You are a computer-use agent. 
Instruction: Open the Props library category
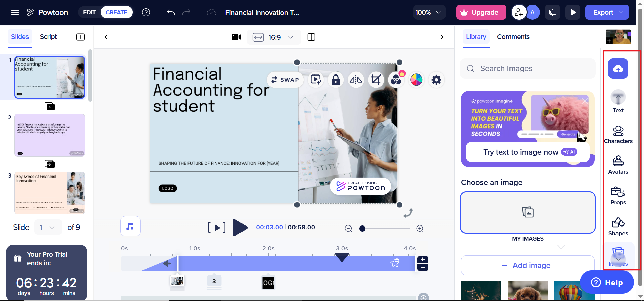click(618, 196)
